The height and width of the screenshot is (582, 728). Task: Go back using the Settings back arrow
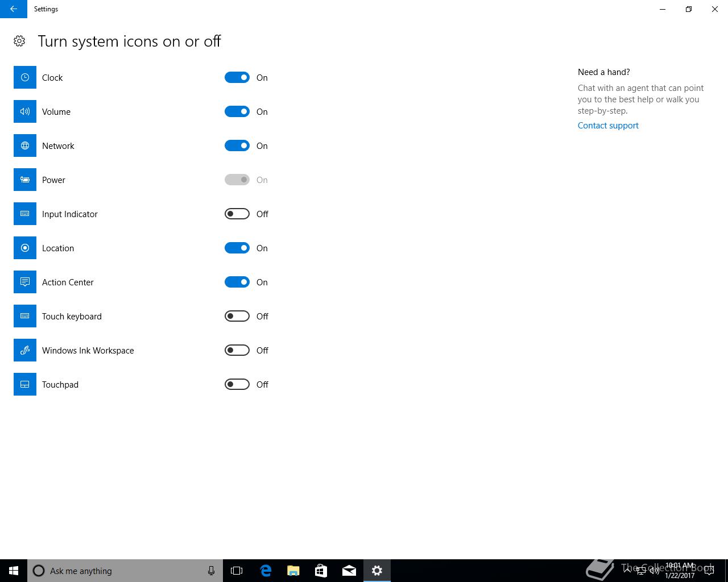pyautogui.click(x=14, y=9)
